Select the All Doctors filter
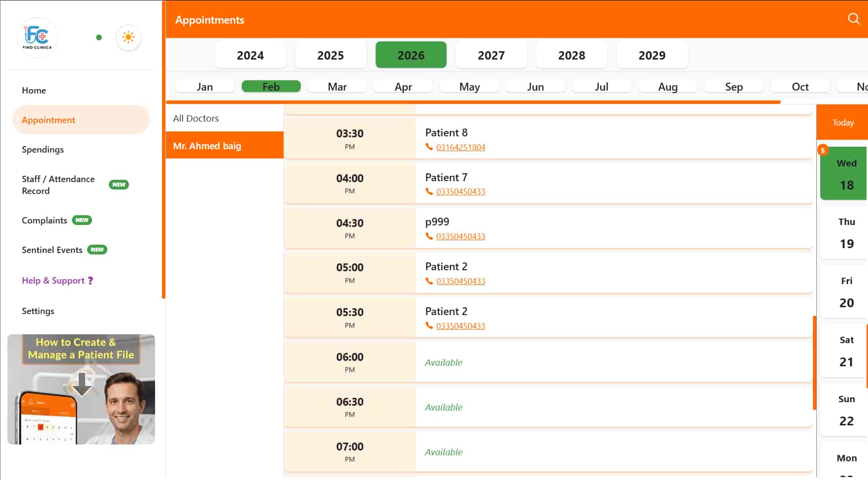 pyautogui.click(x=196, y=118)
